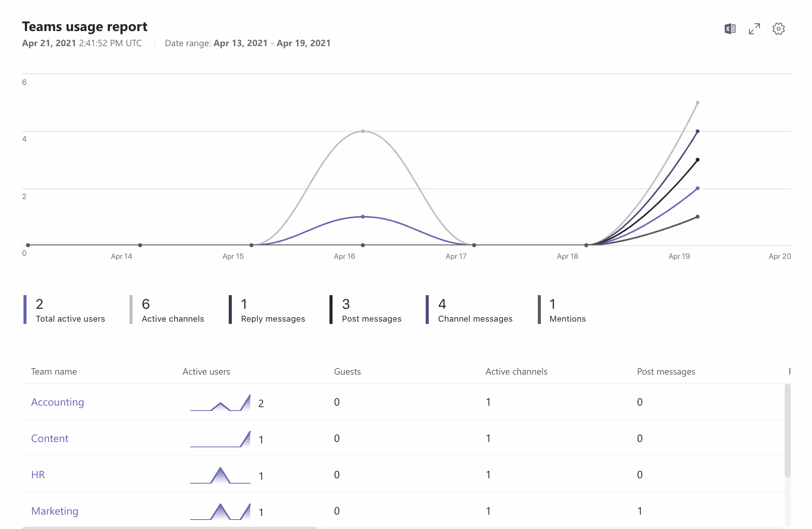Click the vertical table scrollbar
Screen dimensions: 812x529
point(787,431)
